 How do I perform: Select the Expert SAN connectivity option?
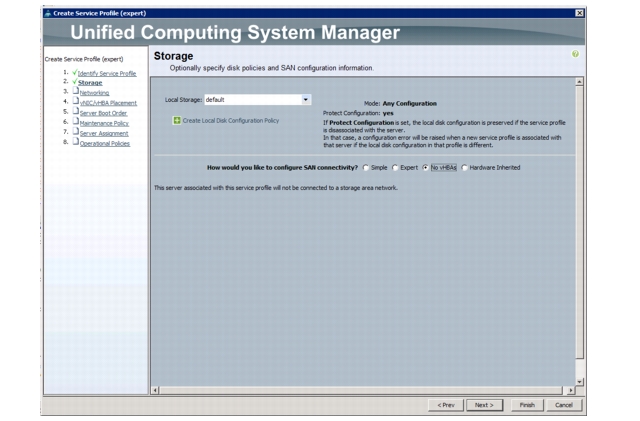point(395,168)
